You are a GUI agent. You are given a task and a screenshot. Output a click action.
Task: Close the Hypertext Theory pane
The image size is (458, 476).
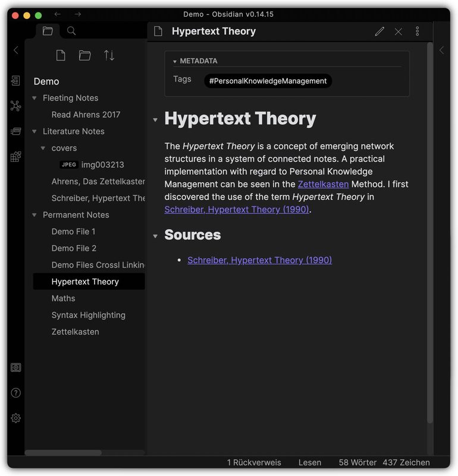tap(399, 32)
